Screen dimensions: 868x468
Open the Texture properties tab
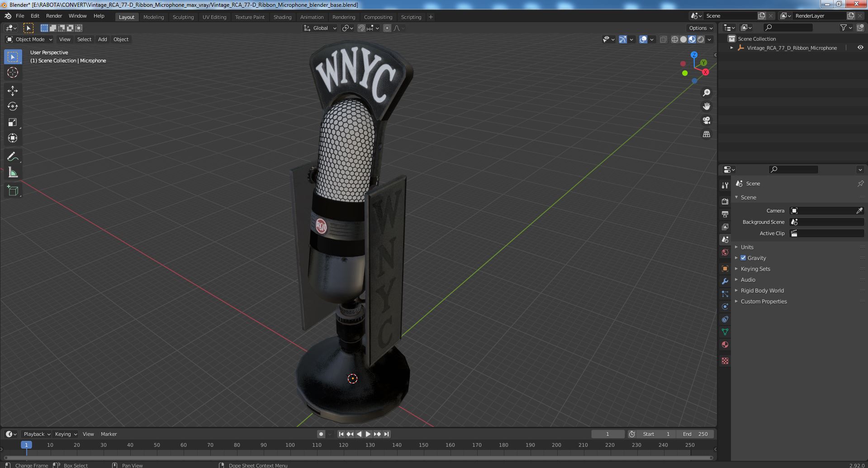tap(725, 361)
